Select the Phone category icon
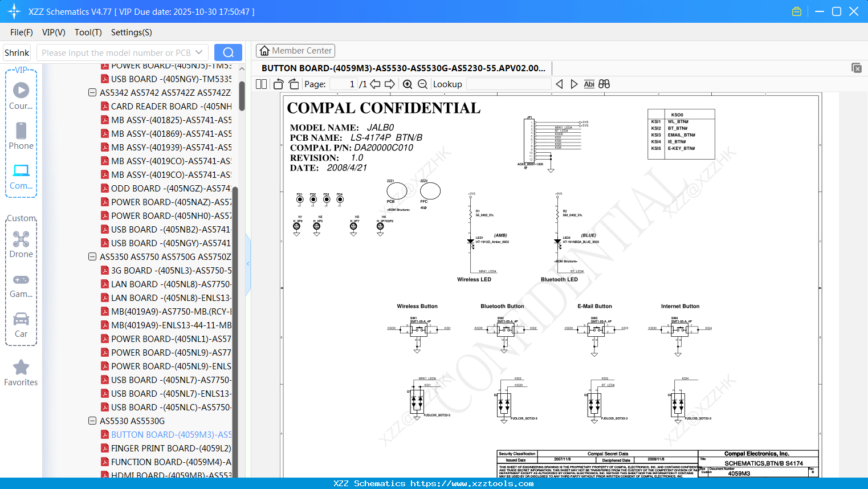 (21, 136)
